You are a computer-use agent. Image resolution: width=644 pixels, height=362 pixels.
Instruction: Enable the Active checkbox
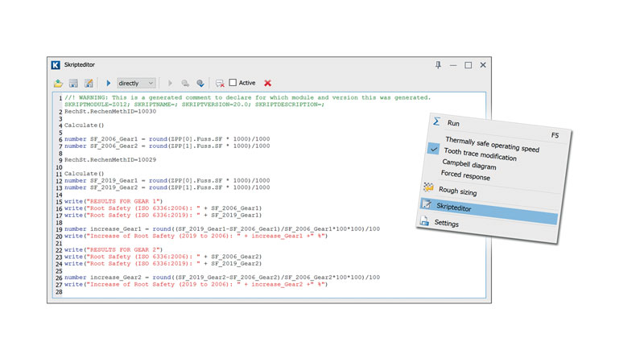(233, 83)
